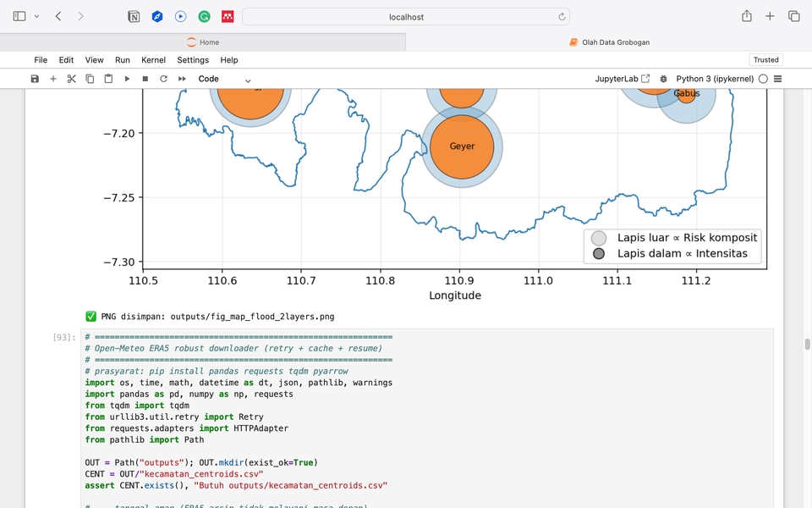Open notebook in JupyterLab link
This screenshot has width=812, height=508.
click(623, 79)
